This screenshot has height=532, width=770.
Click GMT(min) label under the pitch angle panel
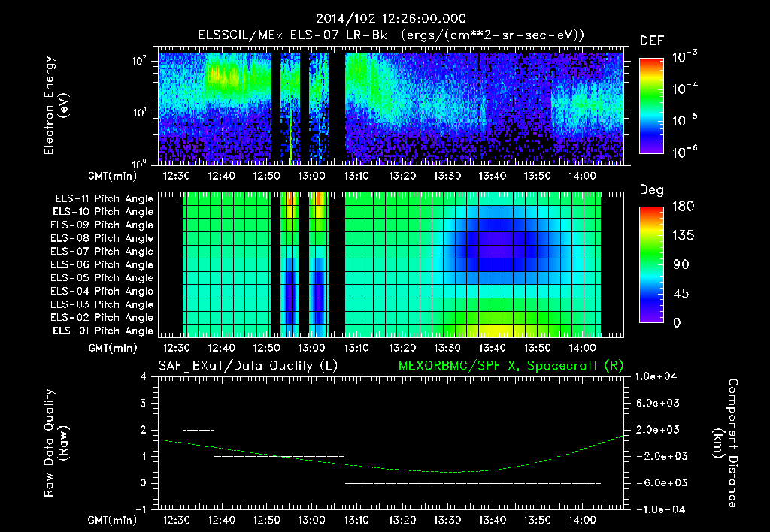112,348
